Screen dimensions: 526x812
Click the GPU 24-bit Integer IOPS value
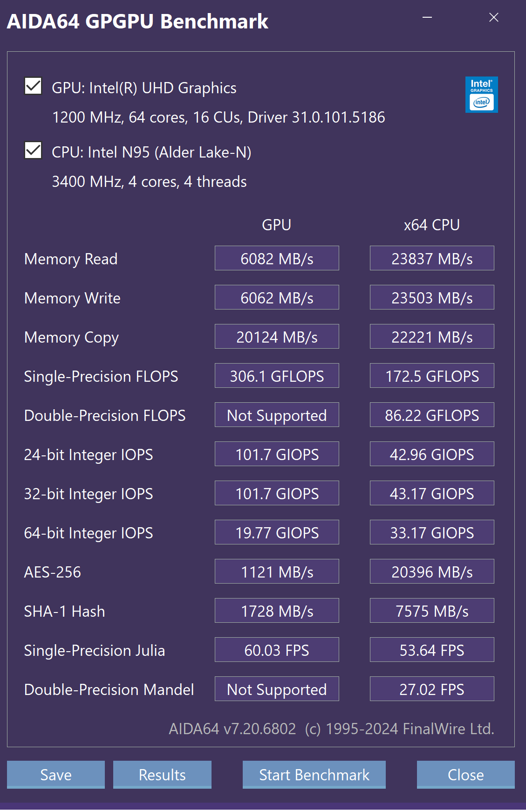tap(277, 454)
